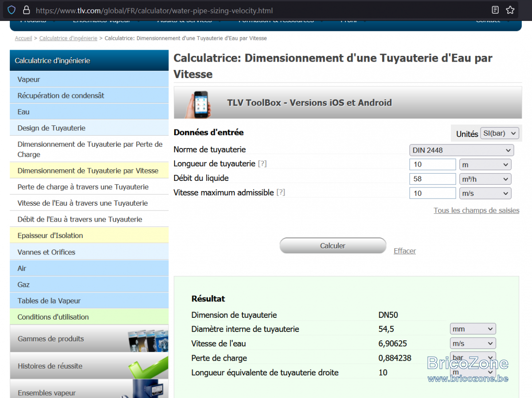Open Perte de charge à travers une Tuyauterie
The height and width of the screenshot is (398, 532).
click(89, 187)
